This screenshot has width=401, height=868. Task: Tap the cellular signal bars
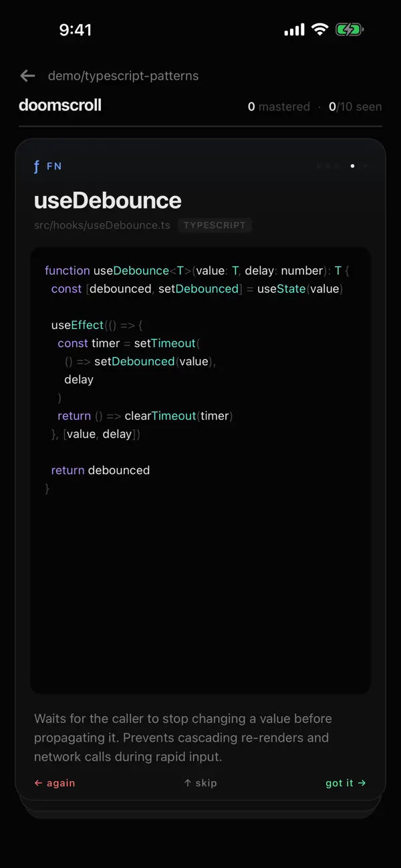tap(294, 29)
